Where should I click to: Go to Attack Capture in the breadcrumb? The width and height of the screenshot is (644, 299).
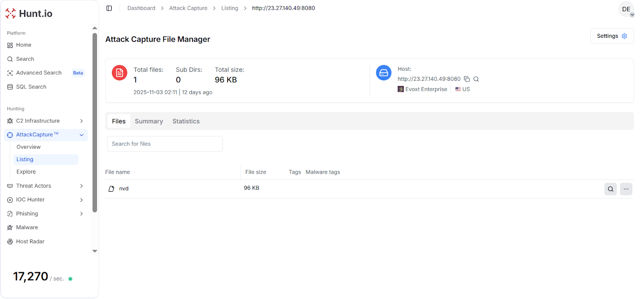coord(188,8)
